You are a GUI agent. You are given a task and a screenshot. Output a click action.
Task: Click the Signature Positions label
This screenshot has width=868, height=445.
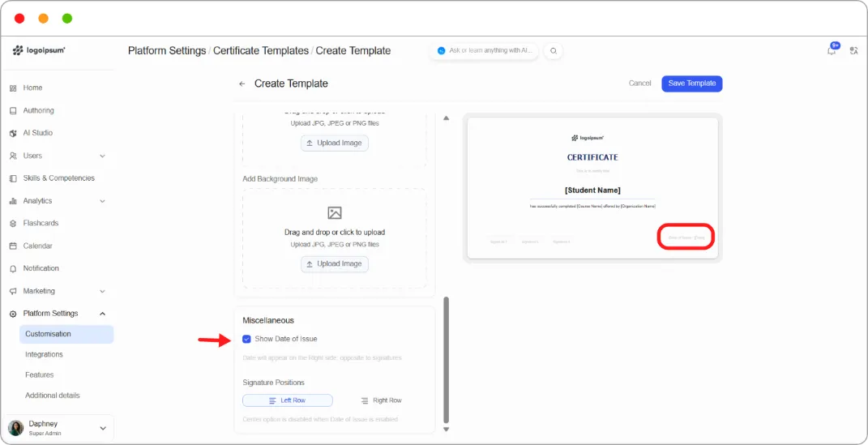273,383
